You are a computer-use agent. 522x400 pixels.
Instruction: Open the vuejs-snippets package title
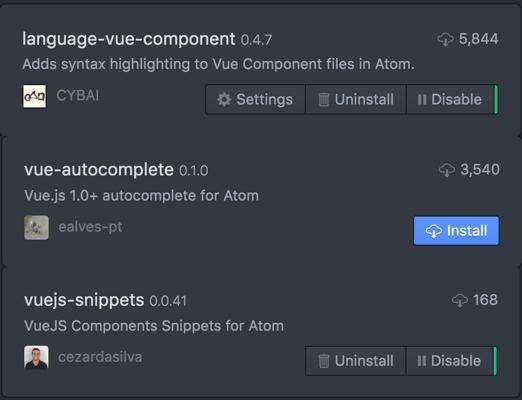84,301
